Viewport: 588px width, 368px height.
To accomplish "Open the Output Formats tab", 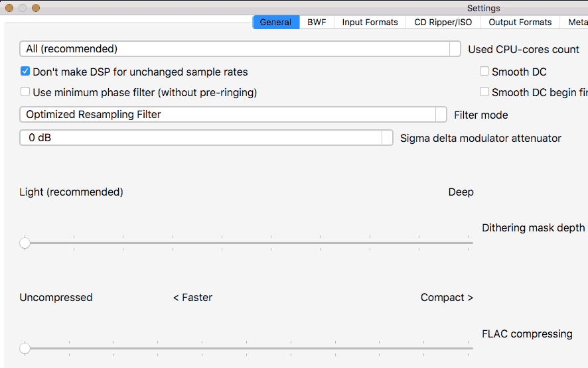I will click(x=520, y=22).
